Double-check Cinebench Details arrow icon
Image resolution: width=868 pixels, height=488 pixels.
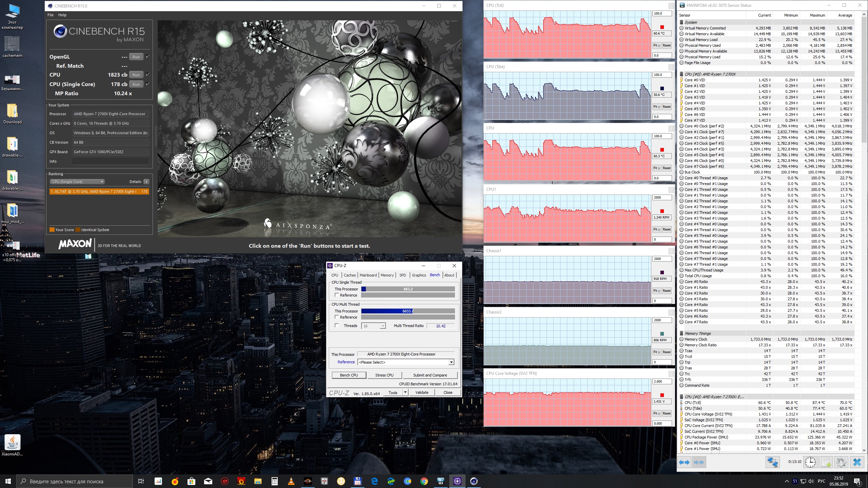click(146, 182)
